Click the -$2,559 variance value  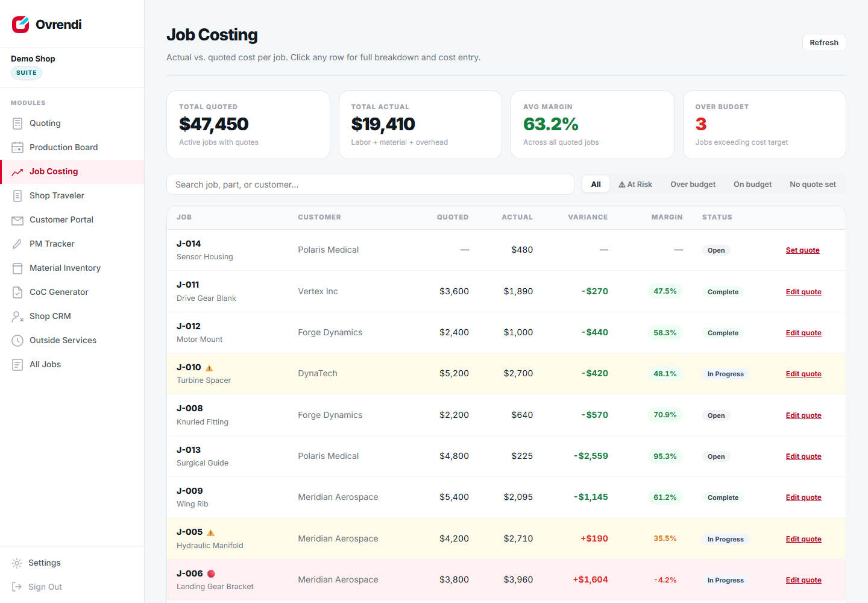591,456
